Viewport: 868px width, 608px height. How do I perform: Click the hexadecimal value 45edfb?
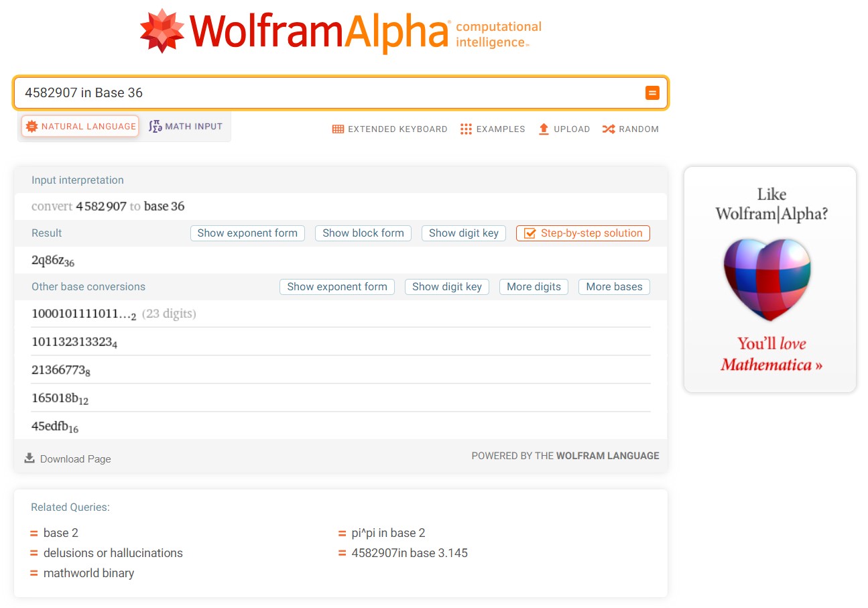pos(55,427)
